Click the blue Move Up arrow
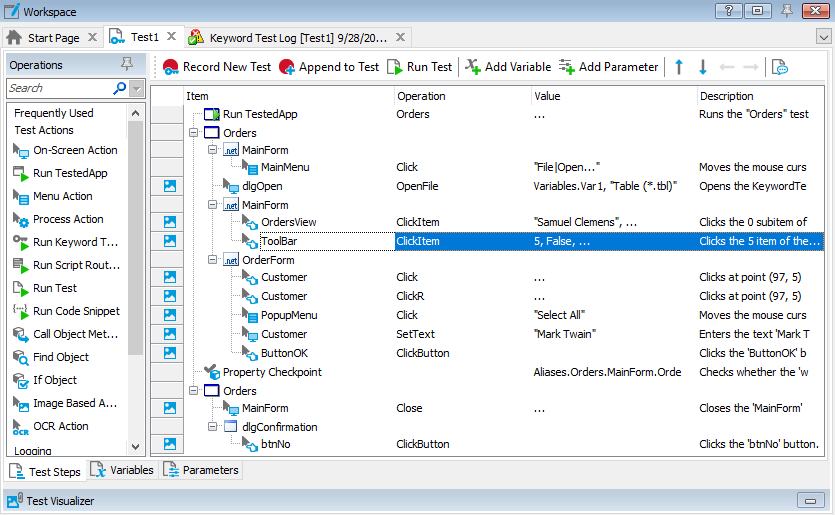Viewport: 835px width, 515px height. coord(679,67)
